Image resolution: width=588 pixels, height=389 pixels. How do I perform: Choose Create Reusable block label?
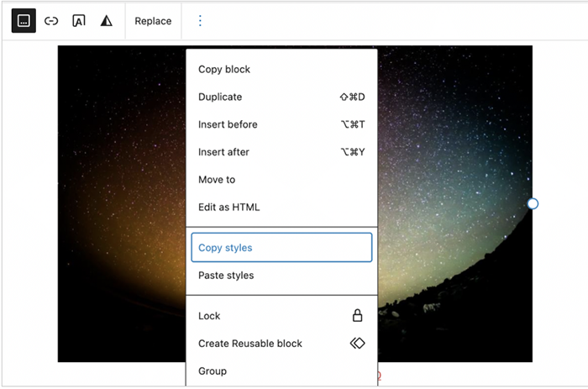[x=250, y=344]
